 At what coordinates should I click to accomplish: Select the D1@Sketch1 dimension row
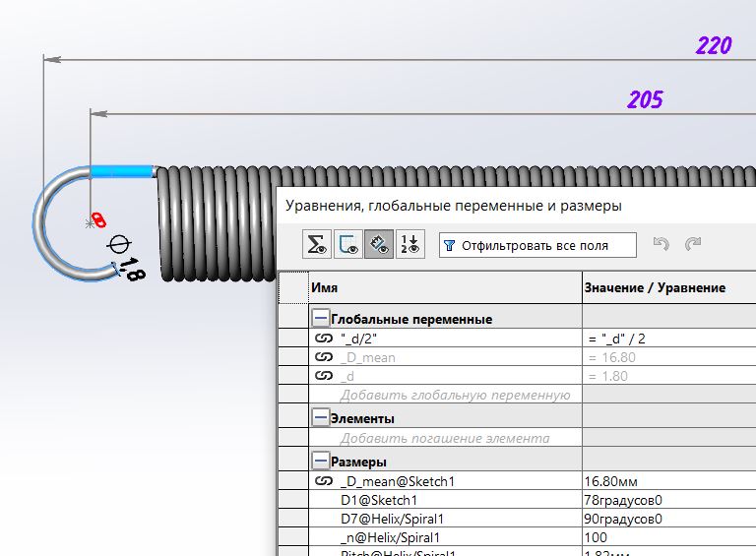click(x=372, y=500)
